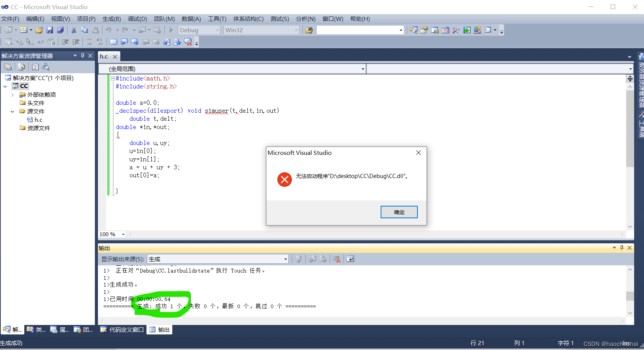This screenshot has height=350, width=644.
Task: Open the 调试(D) debug menu
Action: [x=137, y=19]
